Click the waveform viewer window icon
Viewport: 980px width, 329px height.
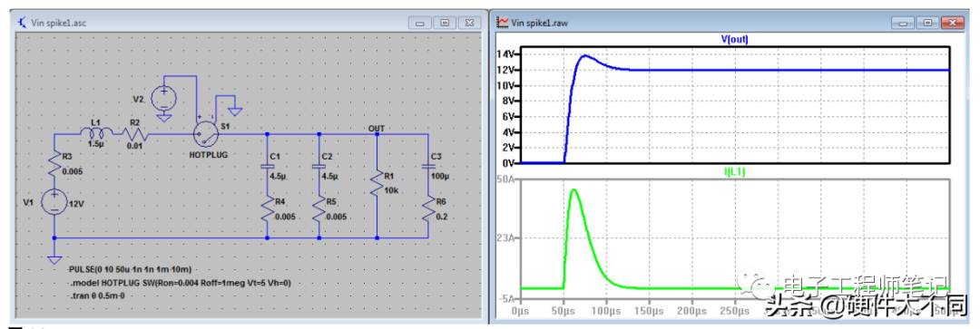click(x=502, y=23)
